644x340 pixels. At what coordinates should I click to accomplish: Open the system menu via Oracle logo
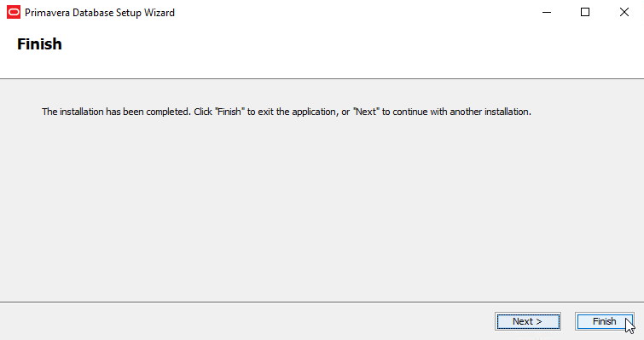pyautogui.click(x=14, y=12)
